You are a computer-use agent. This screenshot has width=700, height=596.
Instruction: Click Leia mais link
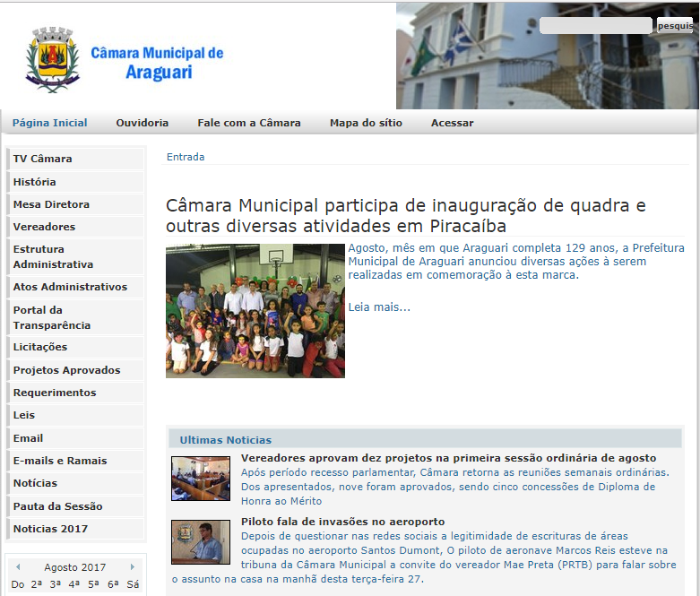click(379, 307)
